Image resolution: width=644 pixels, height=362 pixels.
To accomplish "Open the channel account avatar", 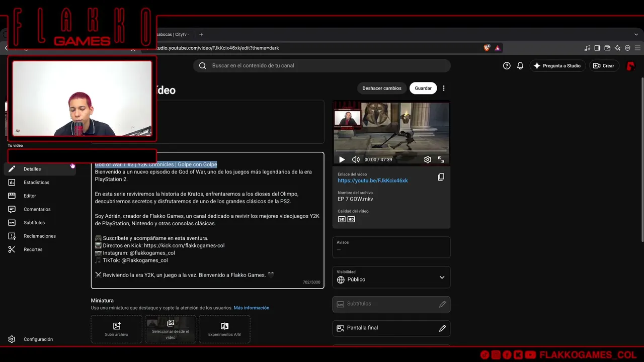I will pyautogui.click(x=630, y=66).
